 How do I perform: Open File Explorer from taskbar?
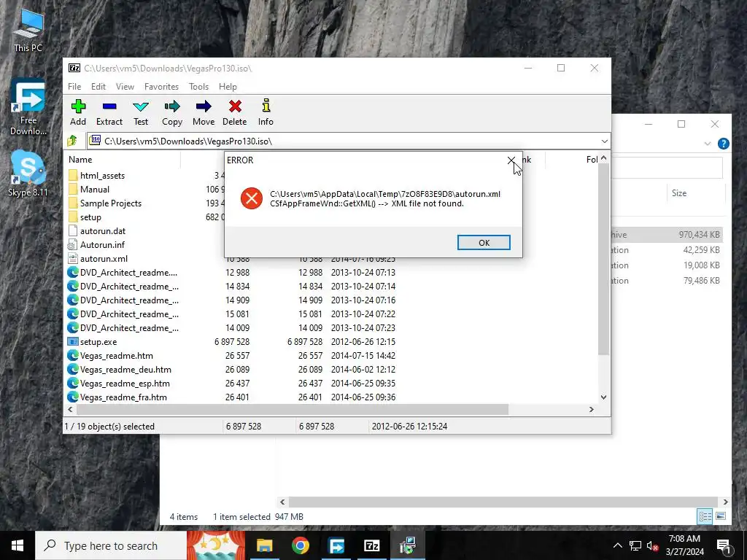pyautogui.click(x=264, y=545)
